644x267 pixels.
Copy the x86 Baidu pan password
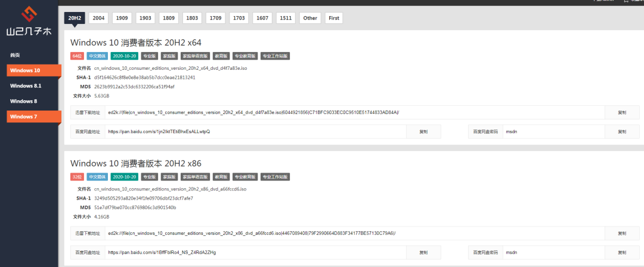click(x=622, y=253)
